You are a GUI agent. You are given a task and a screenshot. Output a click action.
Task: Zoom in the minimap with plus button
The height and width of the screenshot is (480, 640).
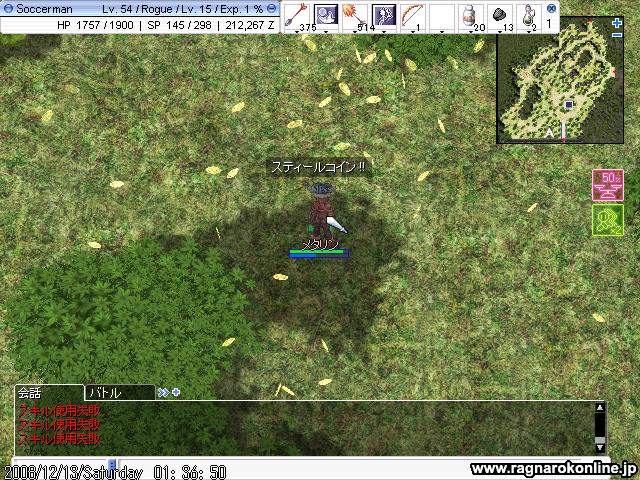(617, 23)
